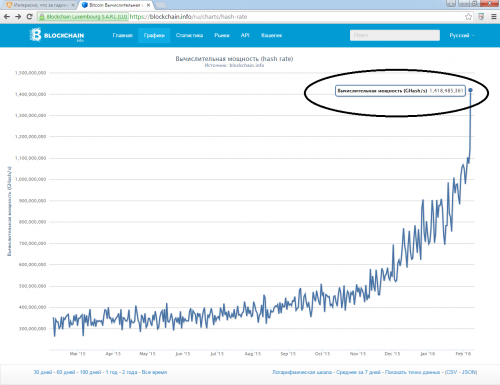Viewport: 500px width, 385px height.
Task: Select the 'Bitcoin Вычислительная' browser tab
Action: [116, 5]
